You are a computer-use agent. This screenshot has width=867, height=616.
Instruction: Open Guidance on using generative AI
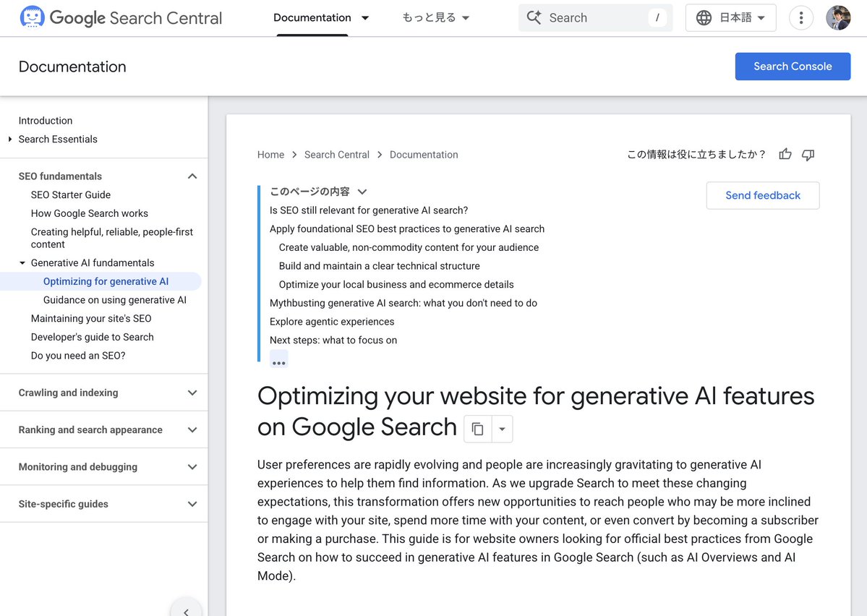click(x=114, y=300)
